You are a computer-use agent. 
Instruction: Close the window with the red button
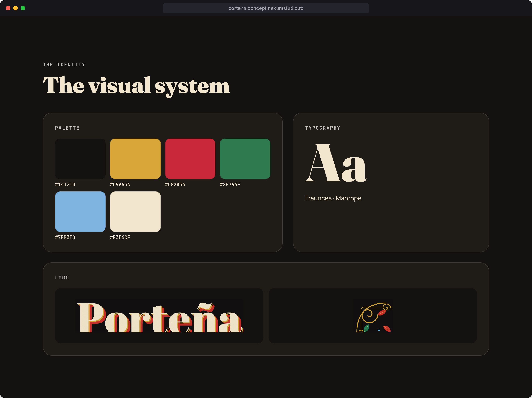(8, 8)
